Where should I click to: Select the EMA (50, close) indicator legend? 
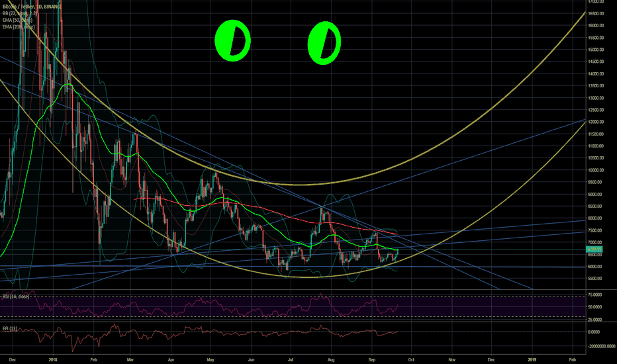17,20
